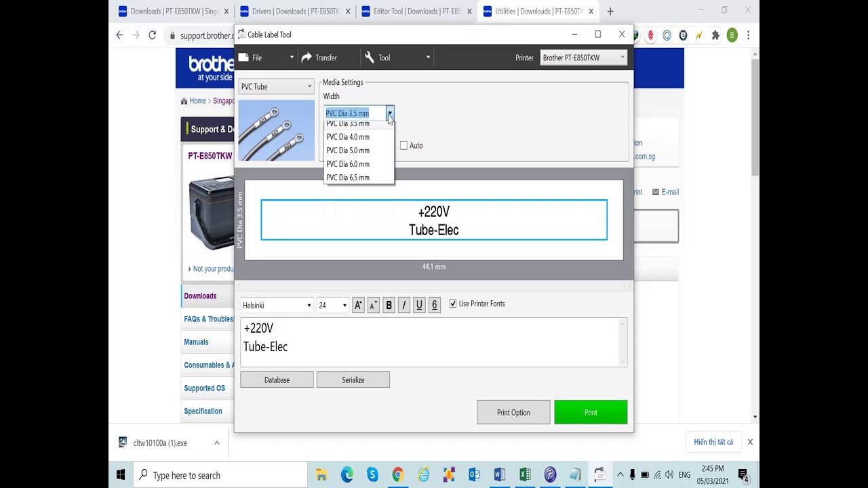
Task: Open the Printer selection dropdown
Action: [583, 58]
